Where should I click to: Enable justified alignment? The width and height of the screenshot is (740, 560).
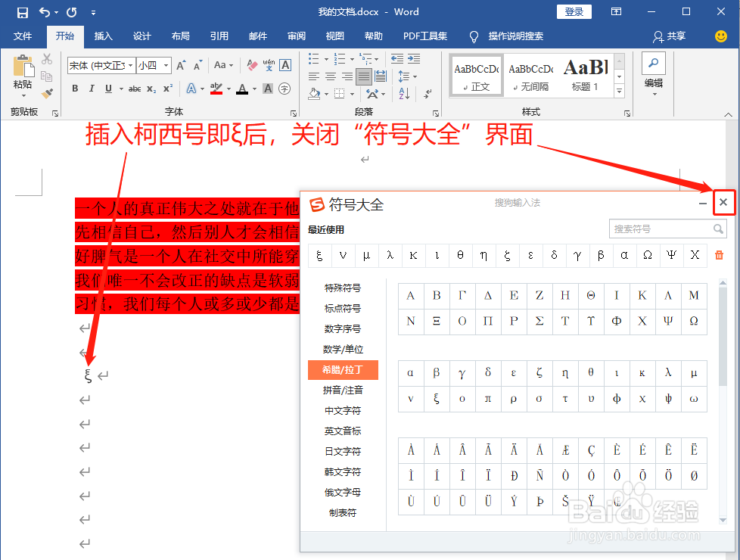click(x=363, y=76)
